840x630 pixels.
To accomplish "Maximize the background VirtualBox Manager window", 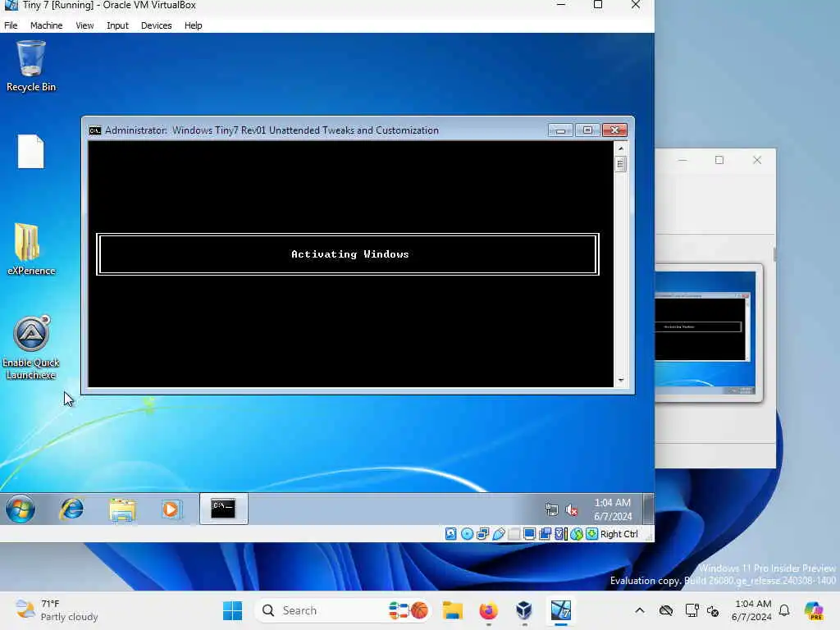I will pyautogui.click(x=719, y=160).
